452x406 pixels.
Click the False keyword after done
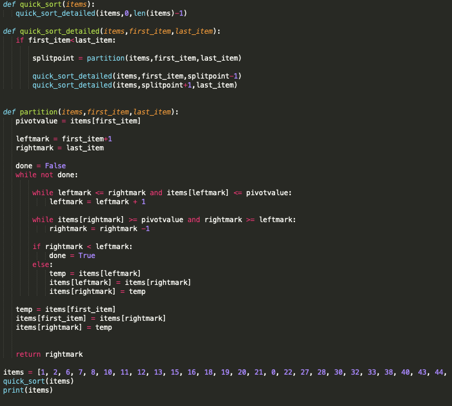(55, 166)
